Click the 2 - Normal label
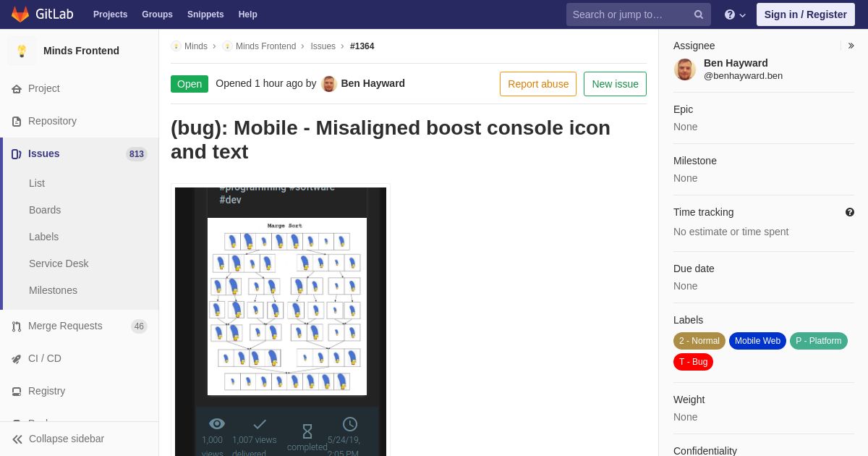The image size is (868, 456). point(699,341)
